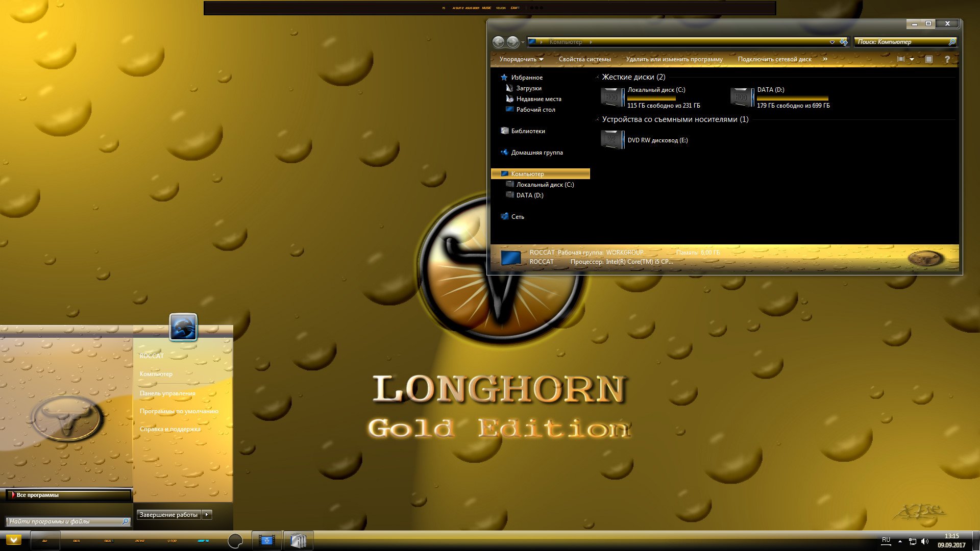Click the gold Start button arrow
The width and height of the screenshot is (980, 551).
(x=14, y=540)
